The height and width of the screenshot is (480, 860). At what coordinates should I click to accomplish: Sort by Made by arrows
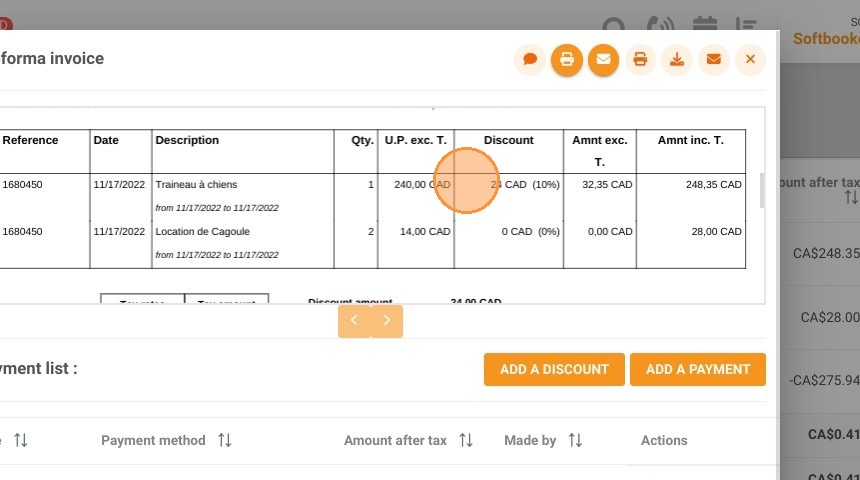point(575,440)
